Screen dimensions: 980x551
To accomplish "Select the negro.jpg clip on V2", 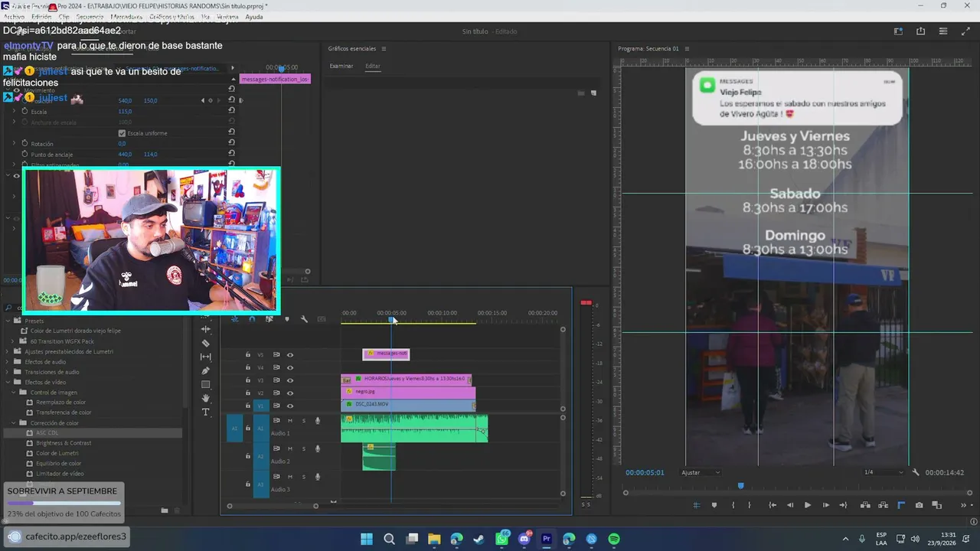I will click(x=408, y=392).
